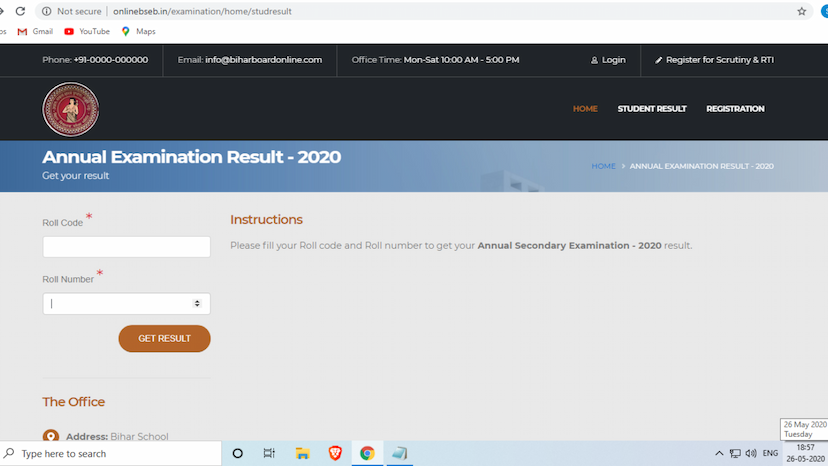Open the Gmail bookmark
This screenshot has height=466, width=828.
coord(35,32)
